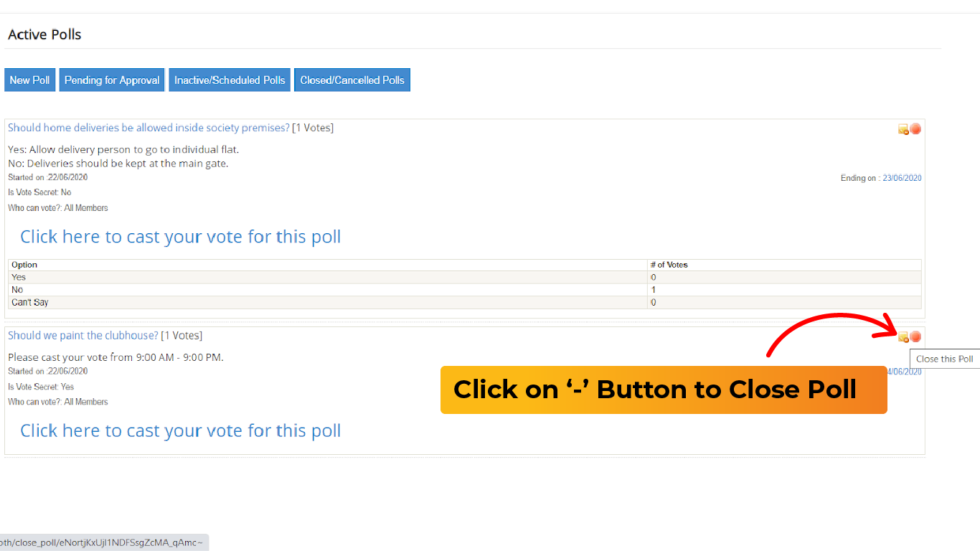Select the 'Yes' row in votes table

click(x=465, y=277)
